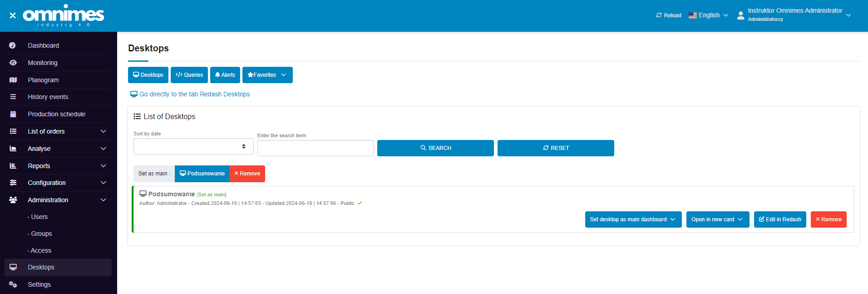Viewport: 868px width, 294px height.
Task: Click the Omnimes logo
Action: pyautogui.click(x=64, y=15)
